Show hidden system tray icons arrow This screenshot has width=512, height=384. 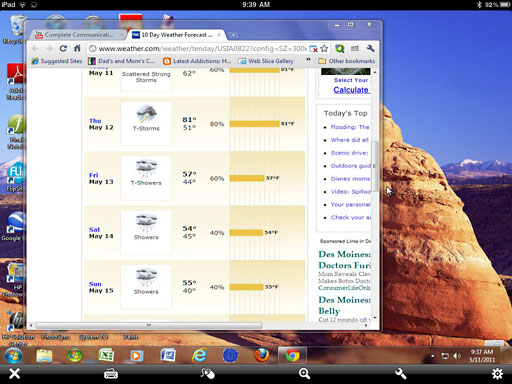click(433, 356)
